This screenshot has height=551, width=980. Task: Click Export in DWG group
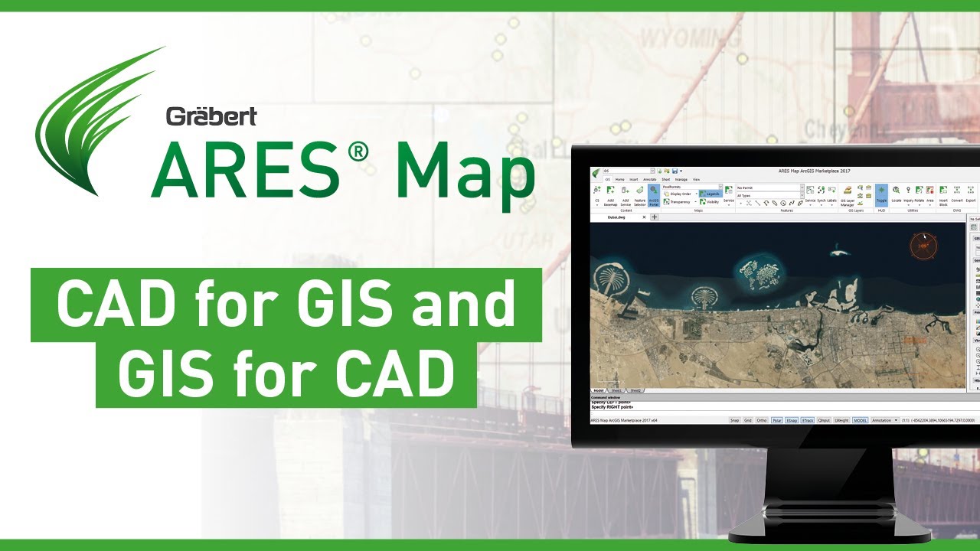(x=971, y=194)
